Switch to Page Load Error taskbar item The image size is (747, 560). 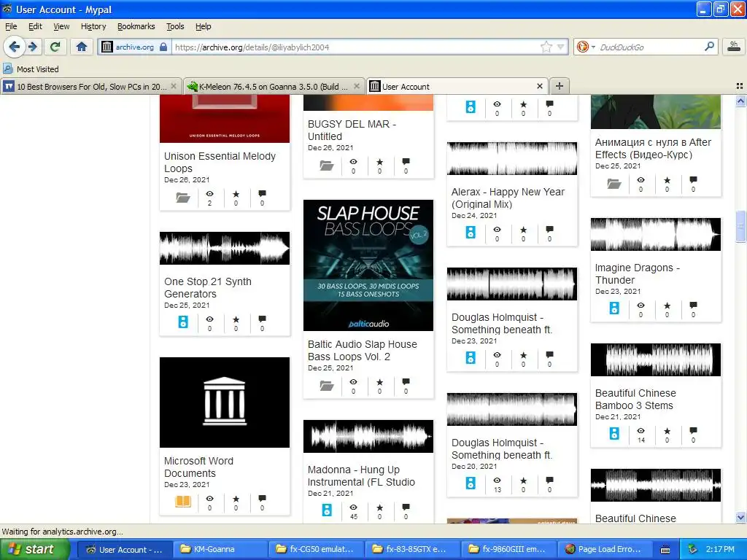click(603, 549)
